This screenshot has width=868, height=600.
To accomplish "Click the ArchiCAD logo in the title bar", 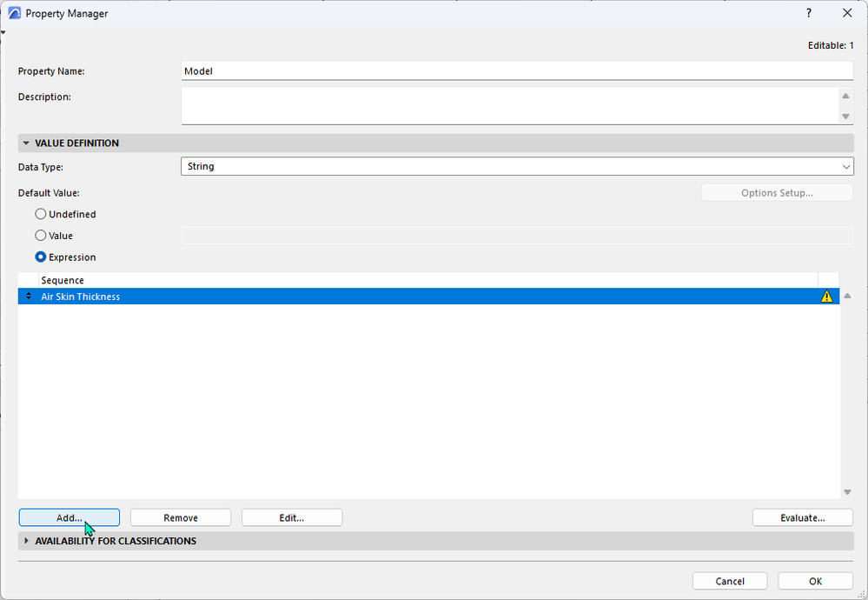I will tap(12, 13).
